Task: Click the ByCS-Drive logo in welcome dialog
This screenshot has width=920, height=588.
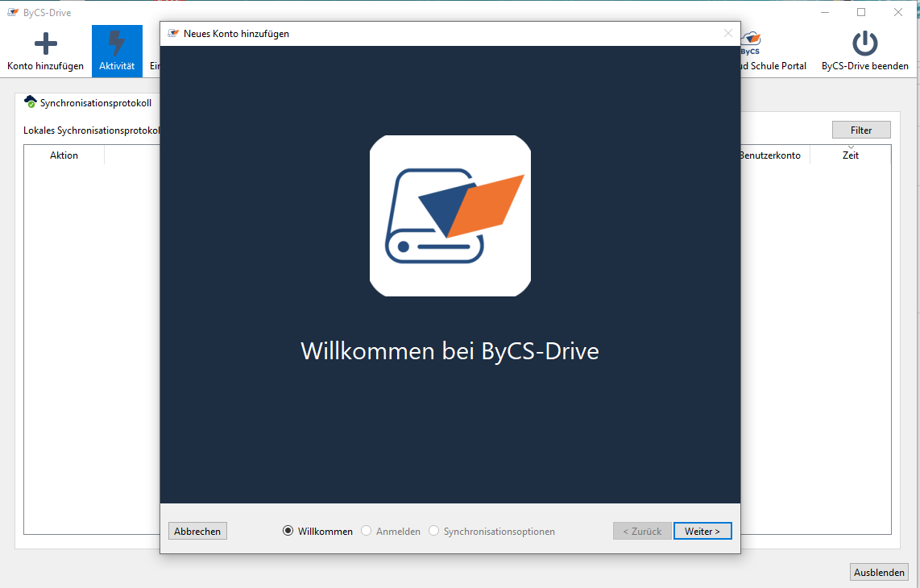Action: point(450,216)
